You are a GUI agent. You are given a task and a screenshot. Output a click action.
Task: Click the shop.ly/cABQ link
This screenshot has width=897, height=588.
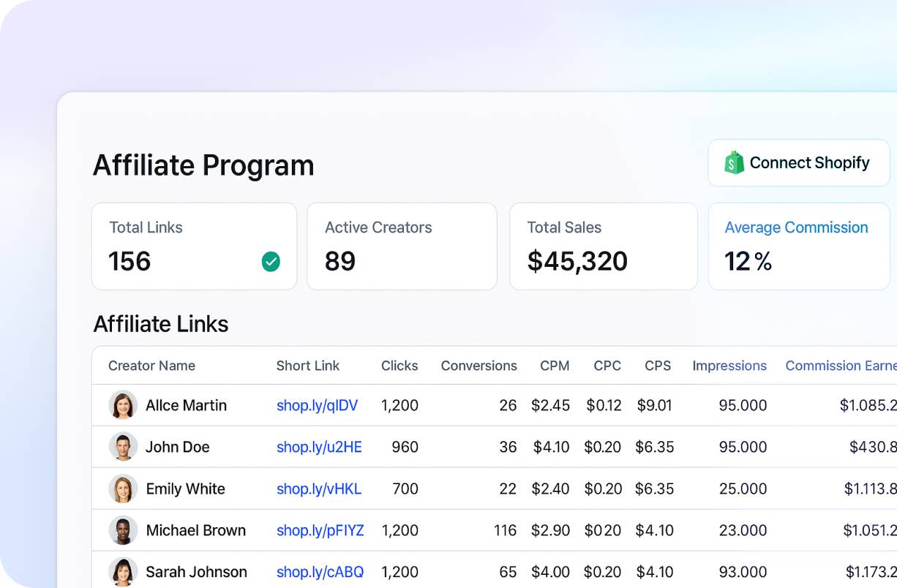(320, 572)
